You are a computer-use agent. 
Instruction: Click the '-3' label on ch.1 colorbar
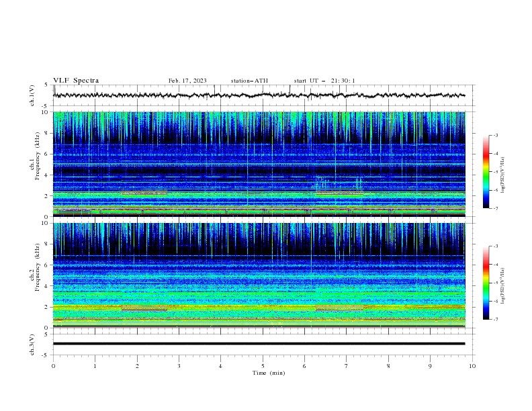pyautogui.click(x=495, y=135)
